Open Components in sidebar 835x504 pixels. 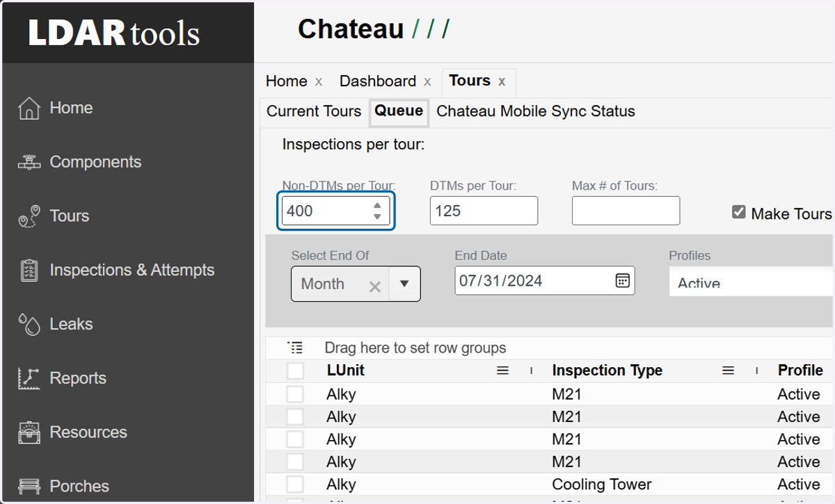[x=95, y=162]
